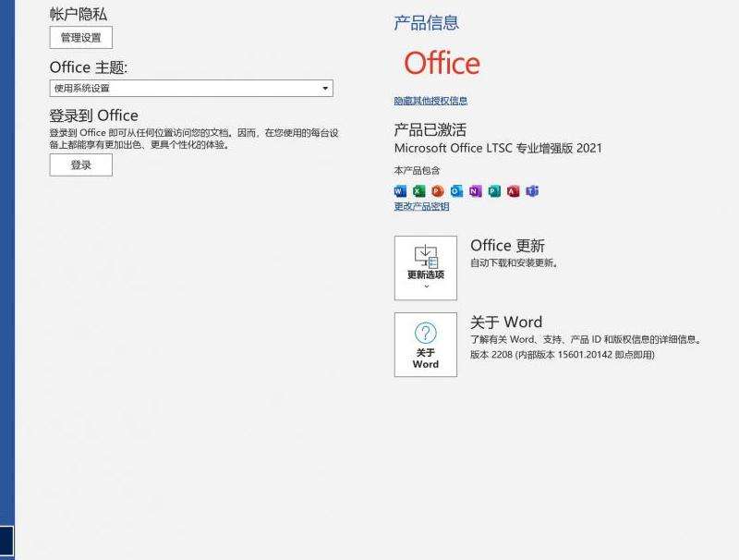Click the 登录 sign-in button

point(81,165)
